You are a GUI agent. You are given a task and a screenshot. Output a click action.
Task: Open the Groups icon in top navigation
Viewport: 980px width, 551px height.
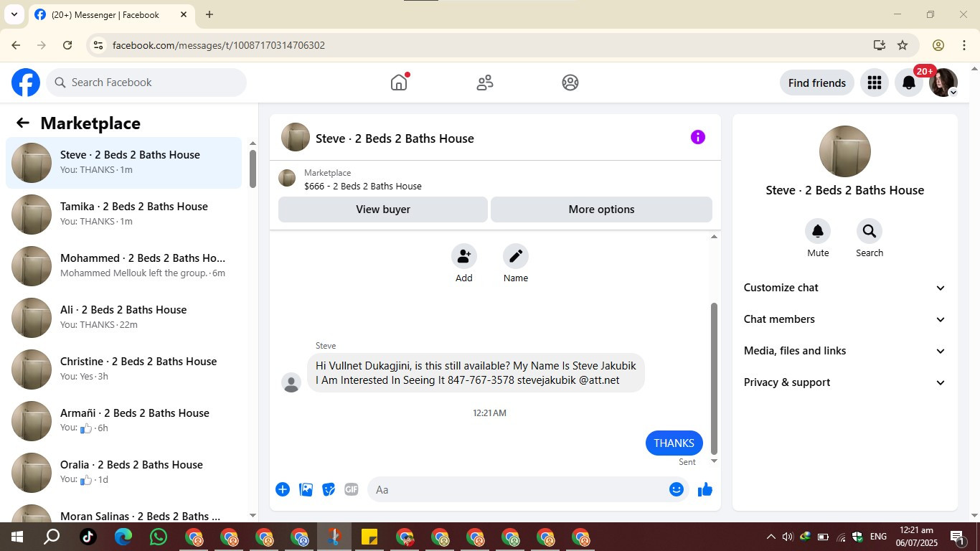click(x=570, y=83)
